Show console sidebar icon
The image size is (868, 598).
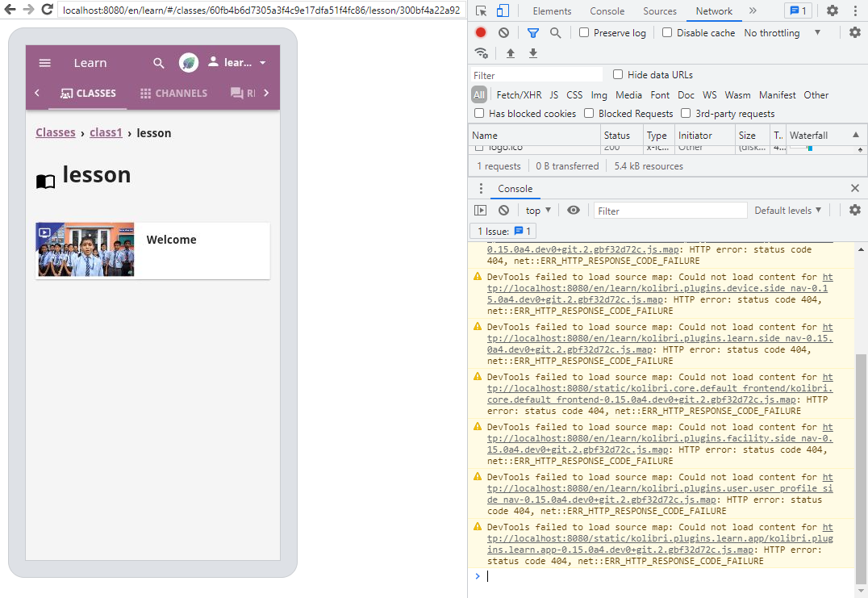click(481, 211)
